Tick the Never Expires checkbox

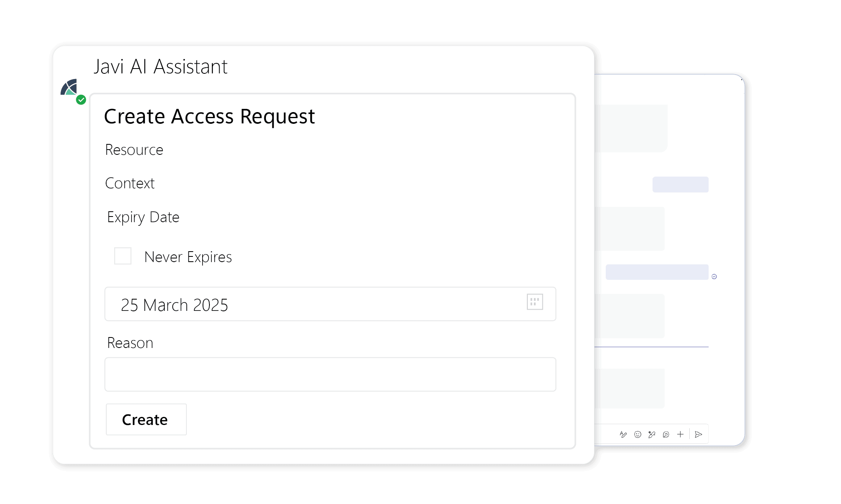tap(123, 256)
